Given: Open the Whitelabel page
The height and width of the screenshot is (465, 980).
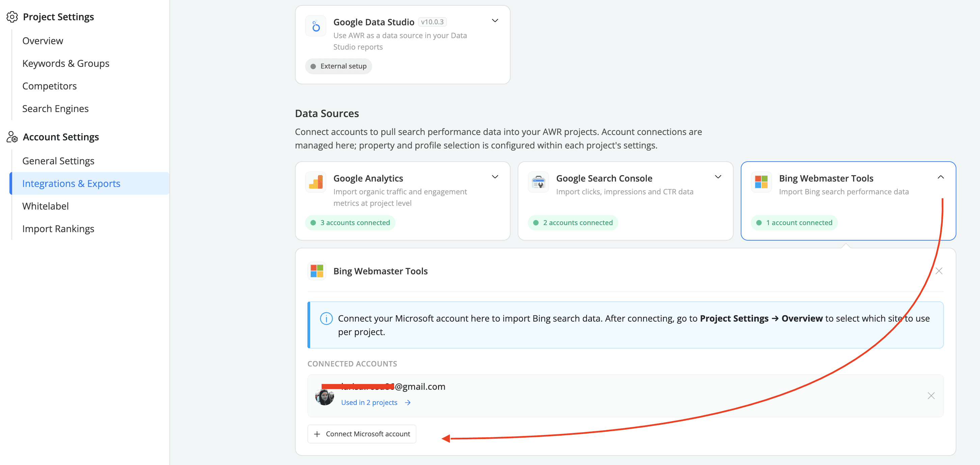Looking at the screenshot, I should coord(45,206).
